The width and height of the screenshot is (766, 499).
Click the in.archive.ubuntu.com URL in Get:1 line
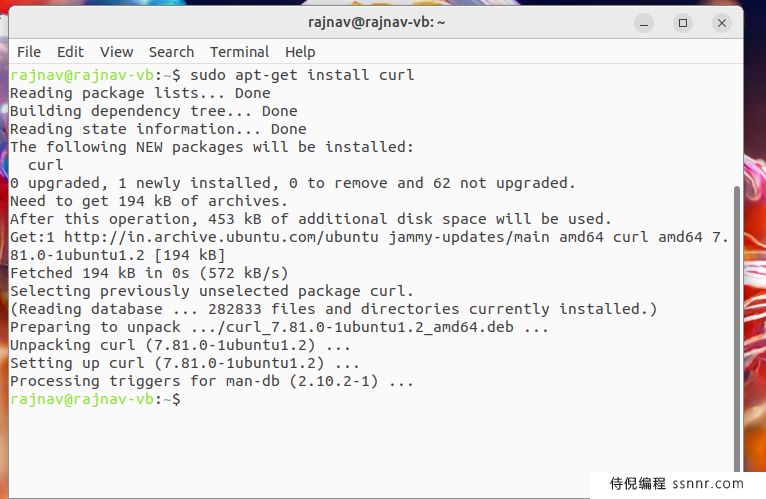tap(221, 237)
